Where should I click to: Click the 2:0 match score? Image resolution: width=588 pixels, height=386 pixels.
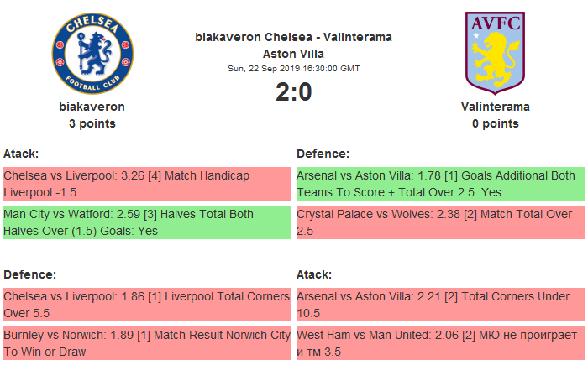(293, 91)
